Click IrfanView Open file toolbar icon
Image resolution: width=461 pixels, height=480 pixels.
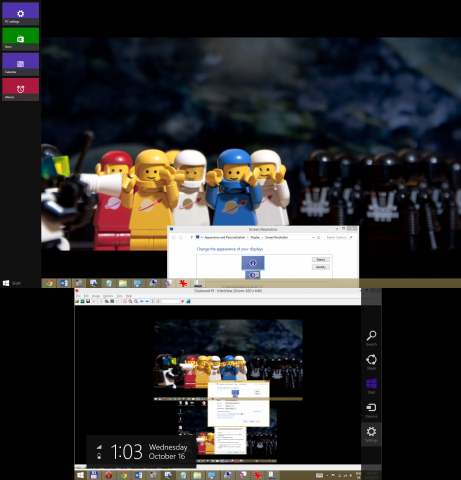click(77, 301)
